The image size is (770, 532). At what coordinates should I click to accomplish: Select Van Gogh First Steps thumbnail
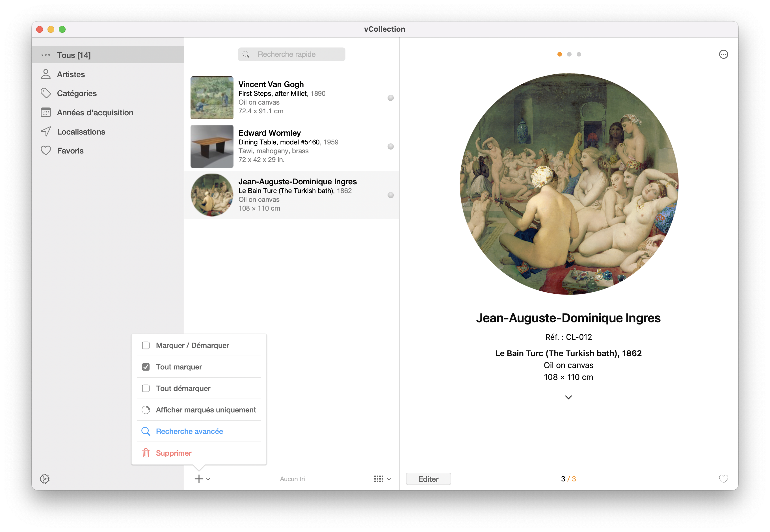[x=212, y=98]
